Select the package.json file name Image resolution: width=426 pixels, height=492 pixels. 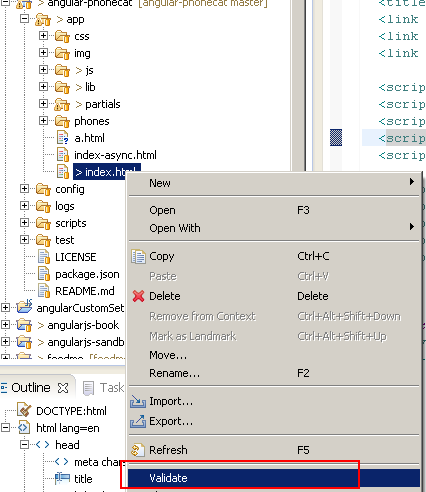(87, 274)
